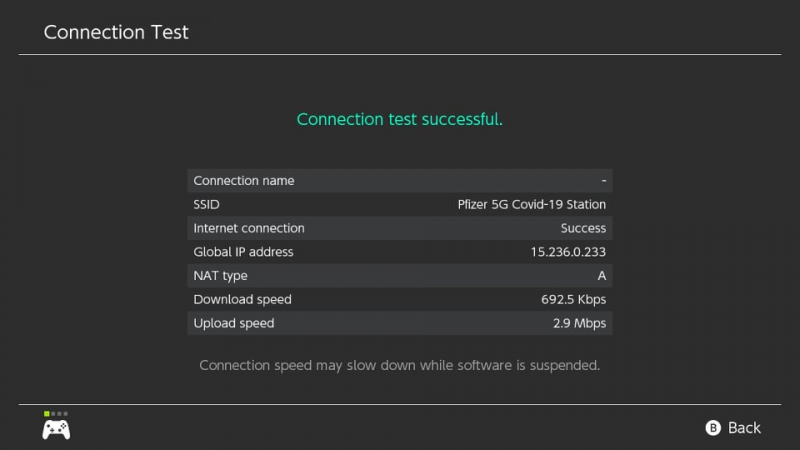Select the Back label
Image resolution: width=800 pixels, height=450 pixels.
coord(744,428)
